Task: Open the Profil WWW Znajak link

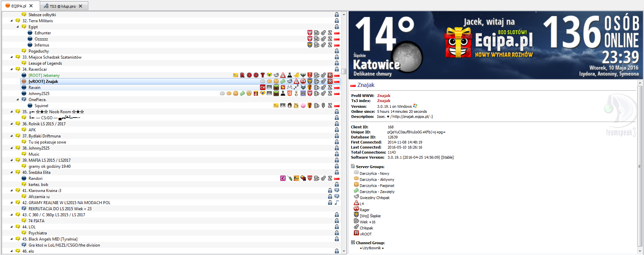Action: tap(384, 96)
